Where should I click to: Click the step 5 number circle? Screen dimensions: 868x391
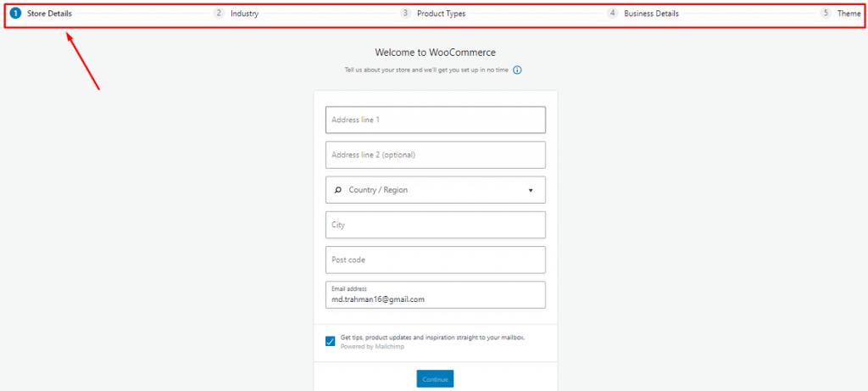click(826, 14)
